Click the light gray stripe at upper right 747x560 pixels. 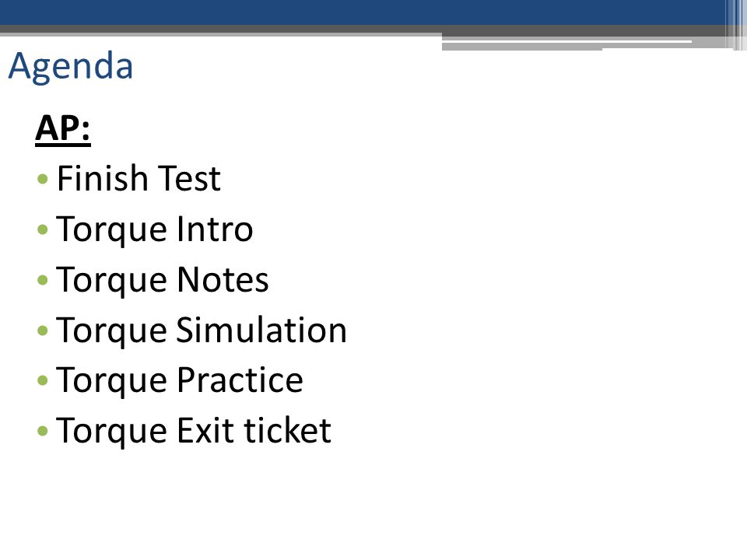click(567, 45)
